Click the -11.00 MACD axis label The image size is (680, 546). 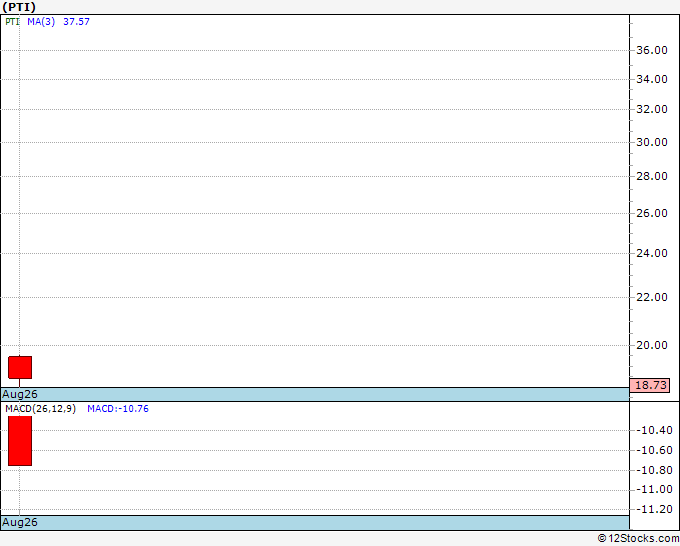(x=654, y=490)
